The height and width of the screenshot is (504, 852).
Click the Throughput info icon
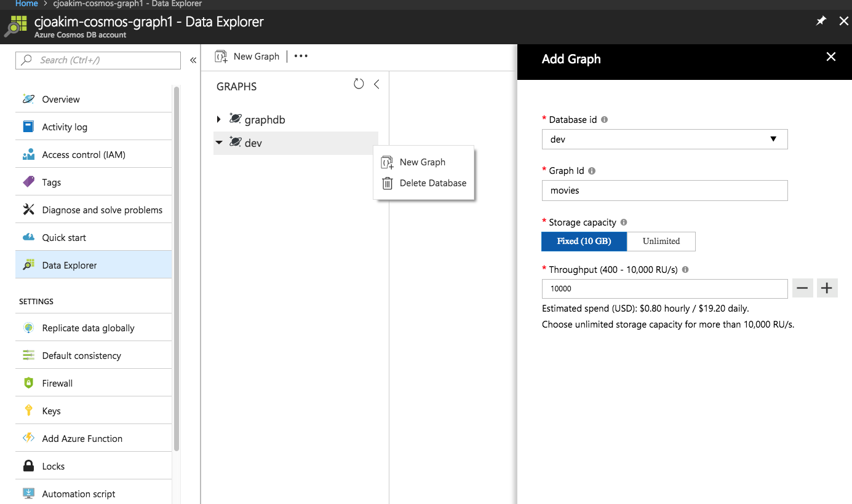pos(685,270)
